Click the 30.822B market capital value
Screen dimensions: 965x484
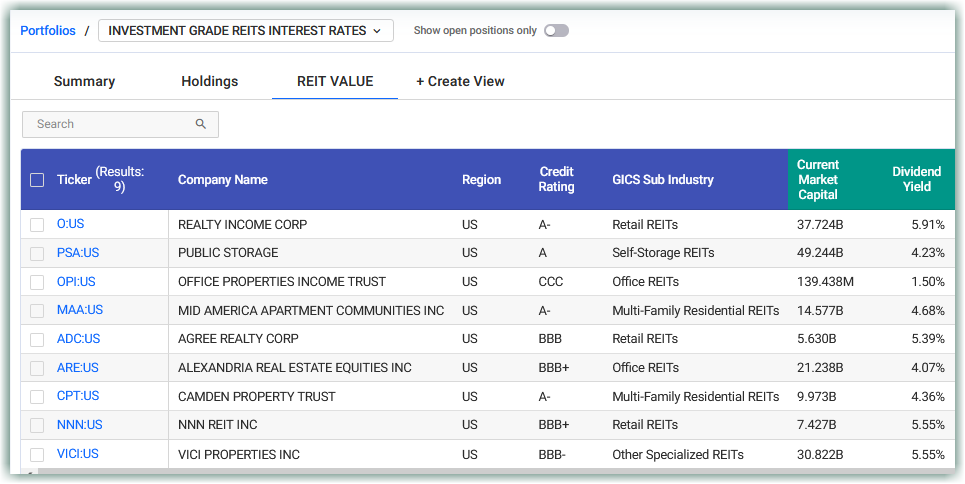pyautogui.click(x=820, y=454)
